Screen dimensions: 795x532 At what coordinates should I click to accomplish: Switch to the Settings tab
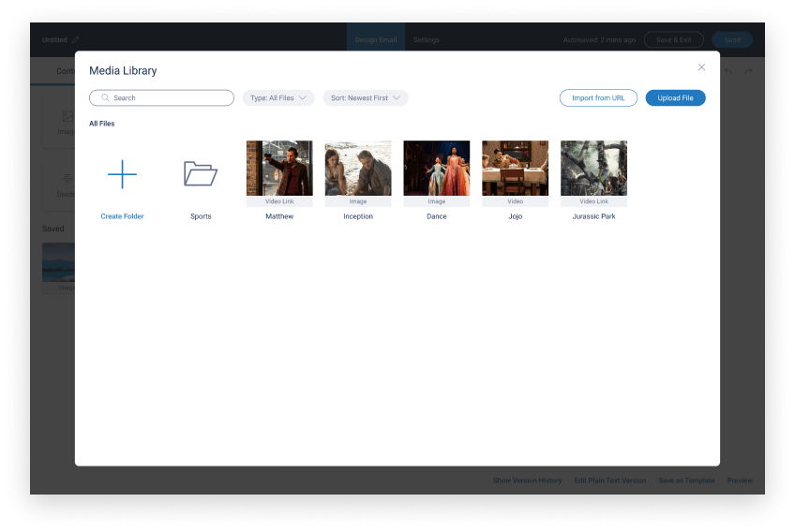[427, 40]
